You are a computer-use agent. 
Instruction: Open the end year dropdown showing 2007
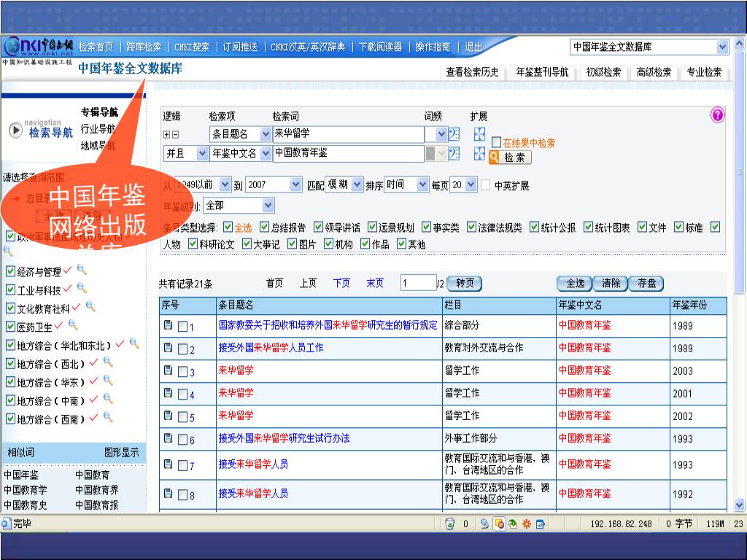pyautogui.click(x=296, y=184)
